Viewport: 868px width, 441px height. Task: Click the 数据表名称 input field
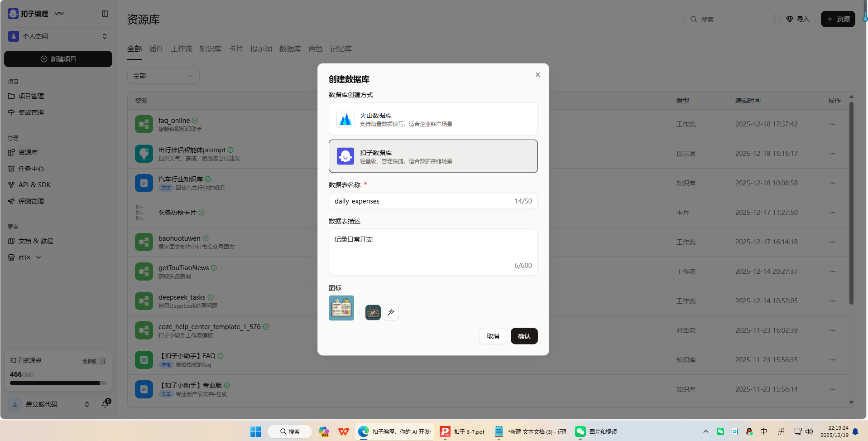coord(433,201)
